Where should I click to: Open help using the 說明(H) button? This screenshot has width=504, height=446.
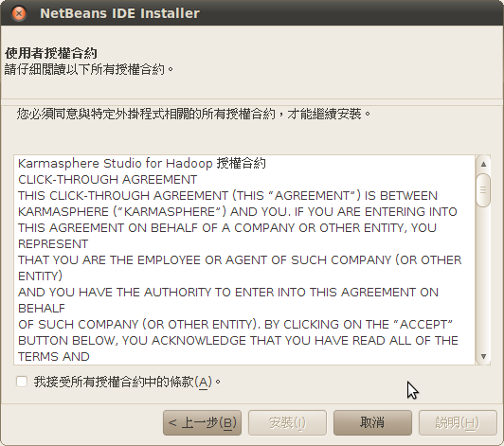(x=458, y=423)
